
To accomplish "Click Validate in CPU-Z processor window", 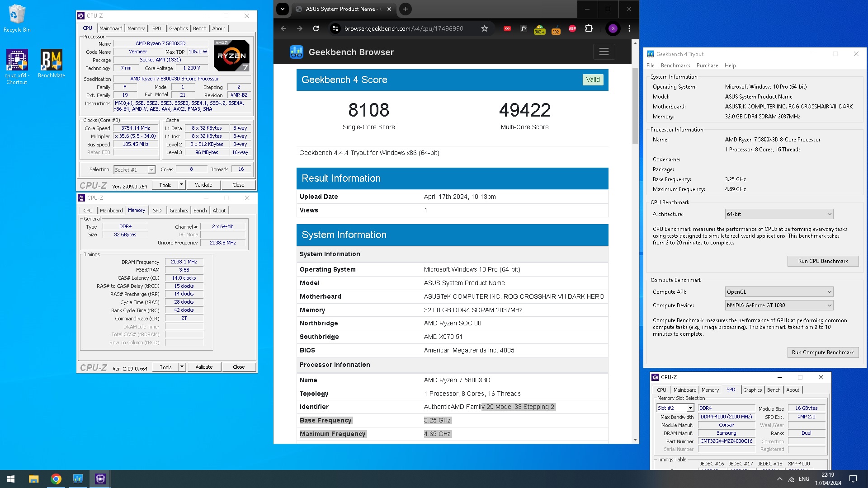I will 203,185.
